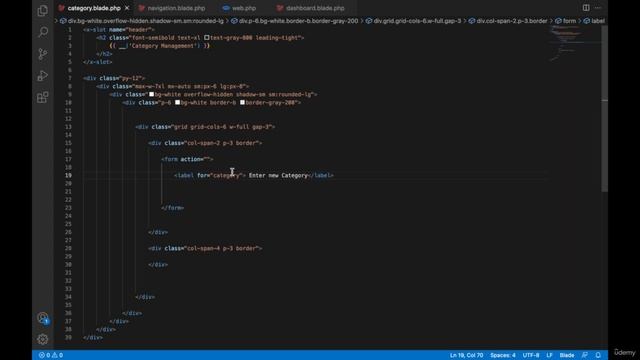Click the closing form tag line 23
The width and height of the screenshot is (640, 360).
pyautogui.click(x=172, y=208)
